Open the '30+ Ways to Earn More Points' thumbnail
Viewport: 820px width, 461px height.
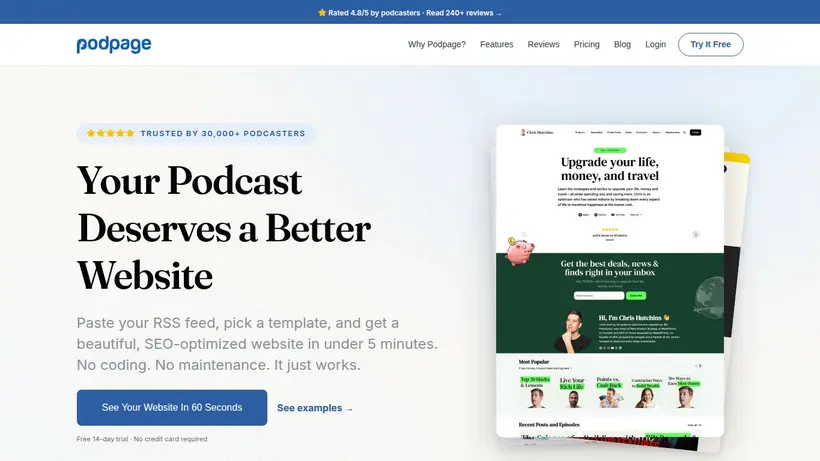tap(684, 392)
